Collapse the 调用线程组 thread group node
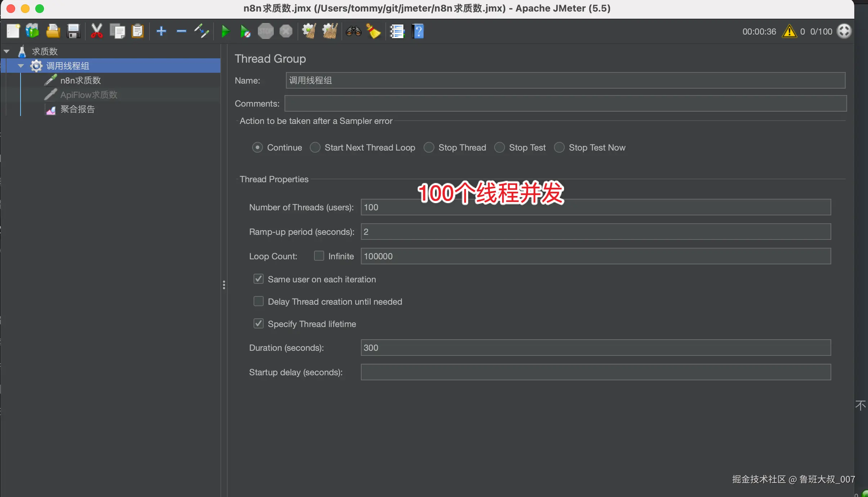 [x=21, y=66]
